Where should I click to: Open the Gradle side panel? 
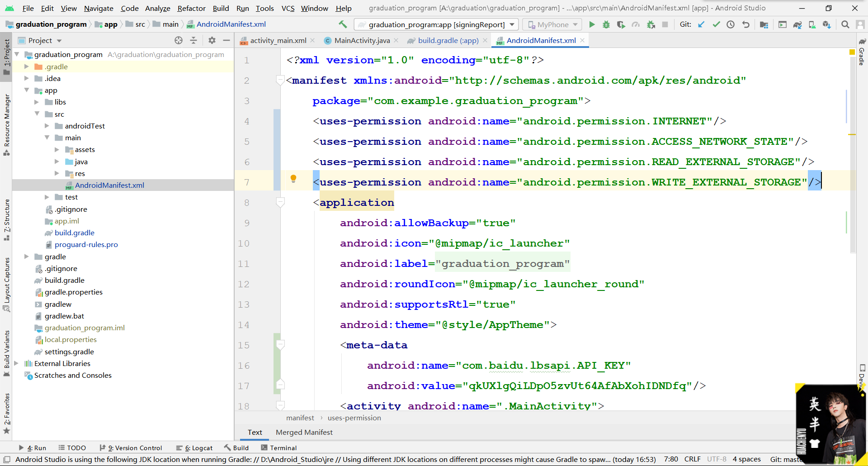tap(862, 52)
